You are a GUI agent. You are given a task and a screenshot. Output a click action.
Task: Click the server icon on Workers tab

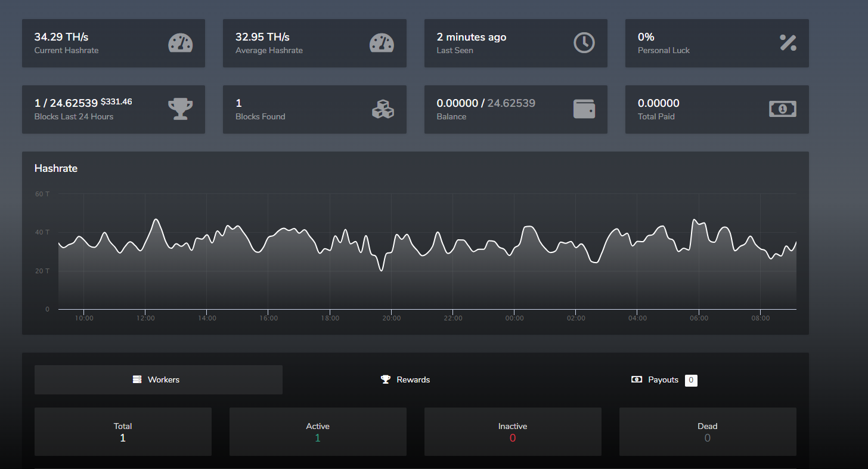(x=137, y=379)
